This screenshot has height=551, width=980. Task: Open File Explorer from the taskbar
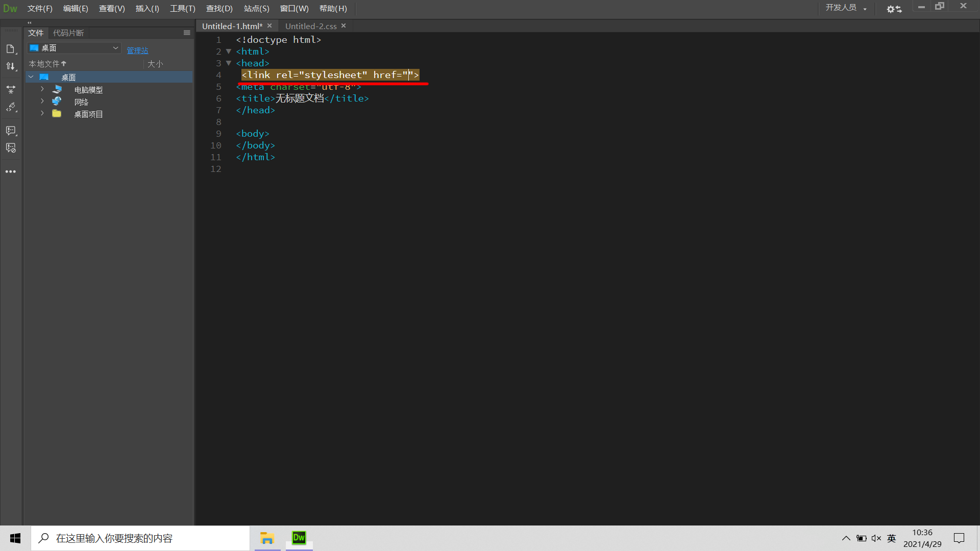coord(267,538)
